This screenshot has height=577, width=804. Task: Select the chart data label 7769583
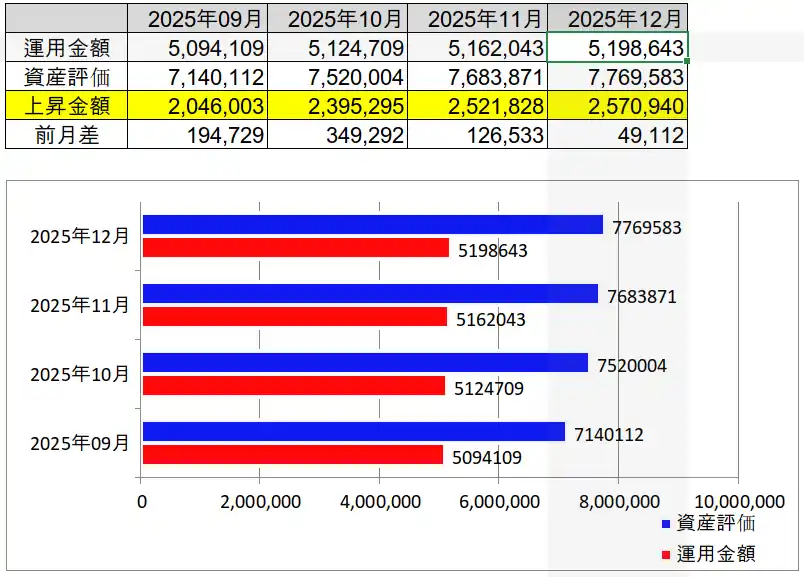(x=646, y=228)
